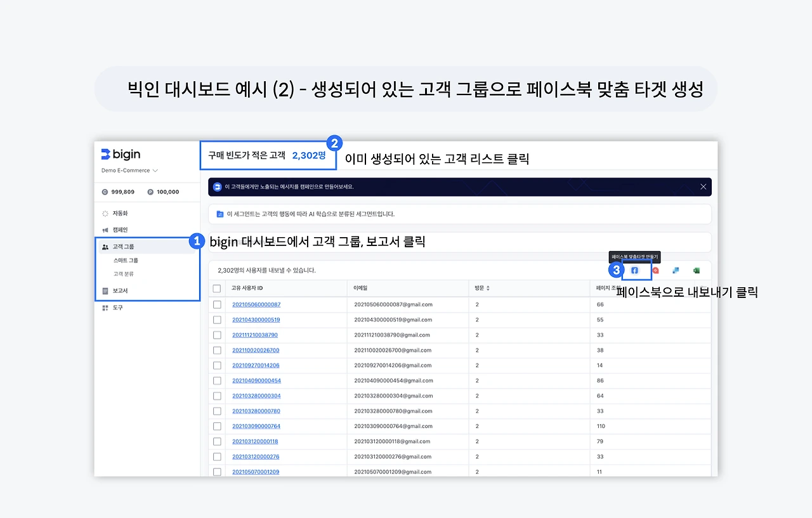This screenshot has width=812, height=518.
Task: Click the bigin logo in the sidebar
Action: tap(119, 153)
